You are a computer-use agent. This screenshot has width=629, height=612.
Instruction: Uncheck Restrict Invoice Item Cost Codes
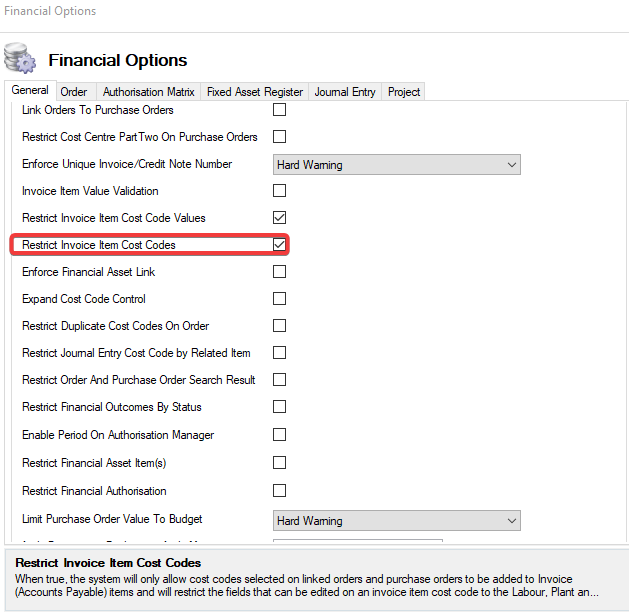(280, 245)
